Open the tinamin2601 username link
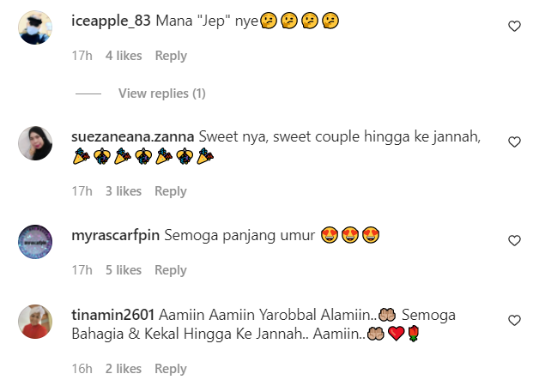The height and width of the screenshot is (392, 533). [112, 315]
